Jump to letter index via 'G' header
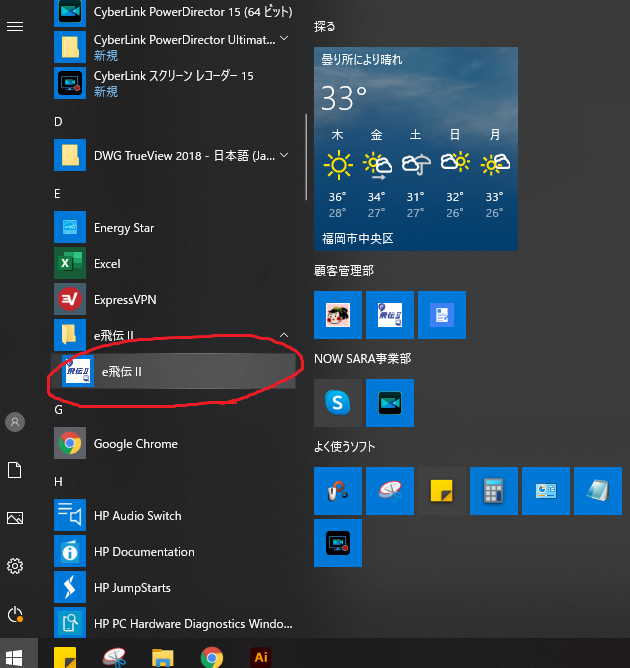Image resolution: width=630 pixels, height=668 pixels. 59,409
